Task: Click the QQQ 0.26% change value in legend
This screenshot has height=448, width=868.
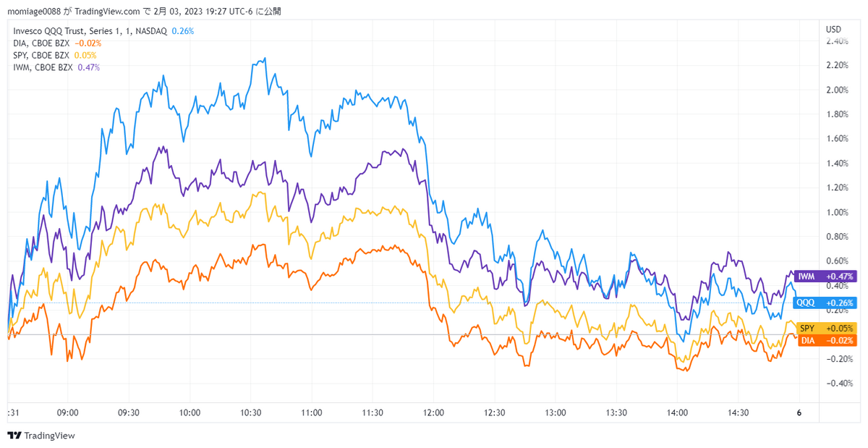Action: coord(184,31)
